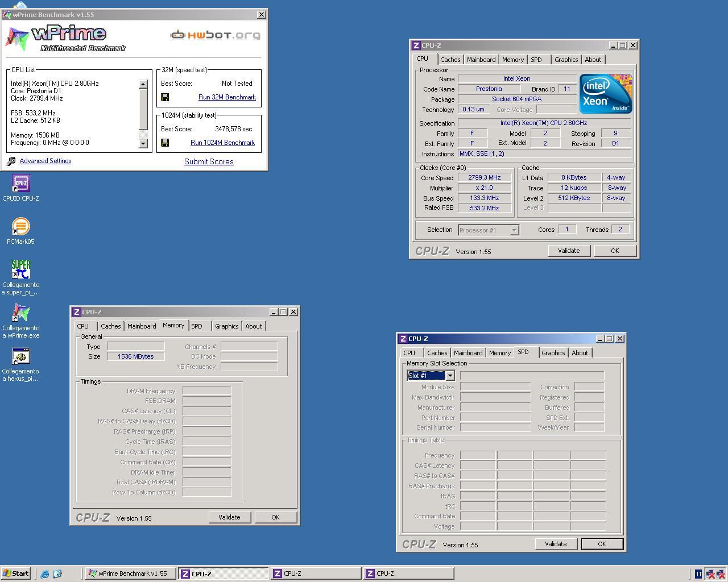Image resolution: width=728 pixels, height=582 pixels.
Task: Run 32M Benchmark link
Action: 227,97
